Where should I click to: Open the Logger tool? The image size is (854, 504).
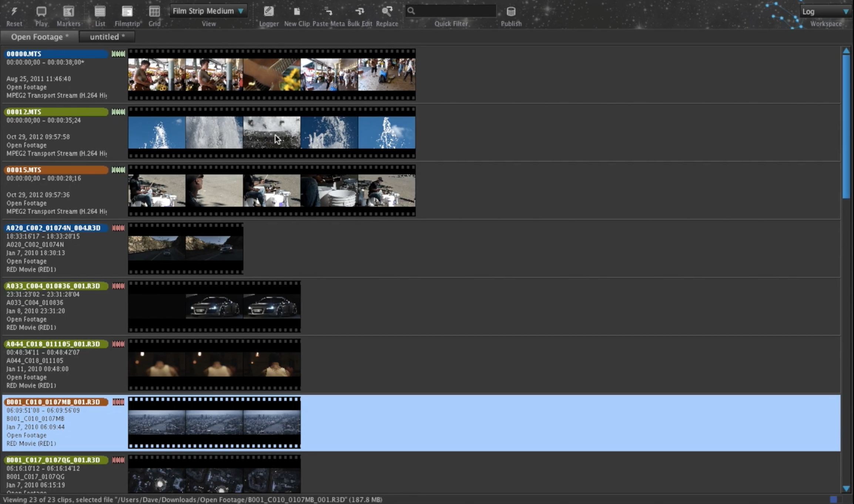point(269,12)
